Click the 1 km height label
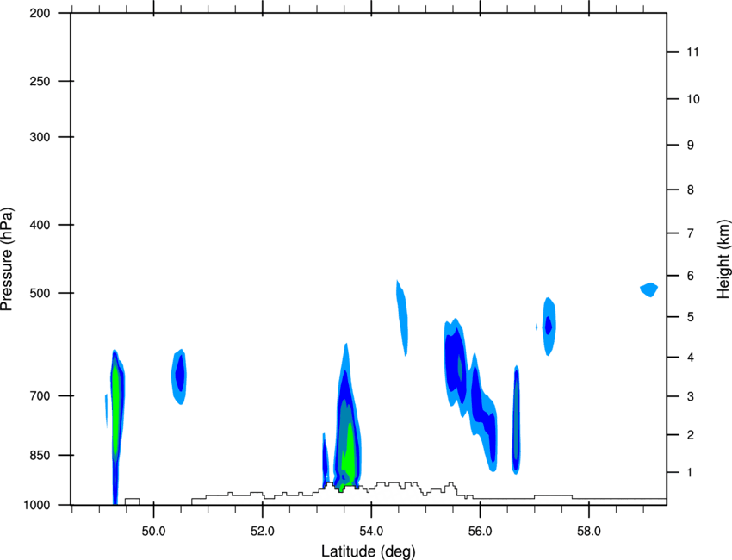This screenshot has height=560, width=732. [690, 473]
